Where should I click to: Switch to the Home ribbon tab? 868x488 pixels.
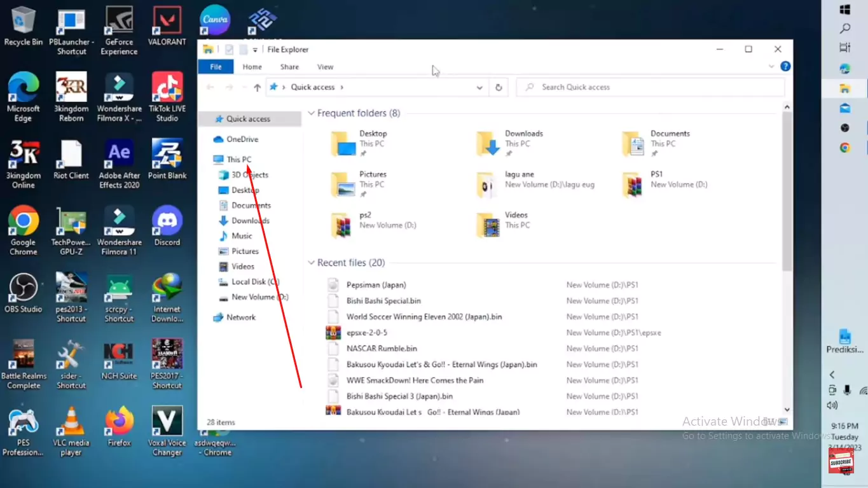point(252,67)
